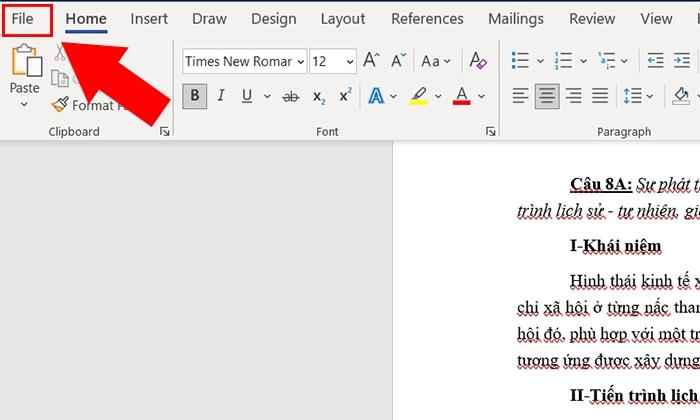
Task: Increase font size with the larger A
Action: pyautogui.click(x=371, y=60)
